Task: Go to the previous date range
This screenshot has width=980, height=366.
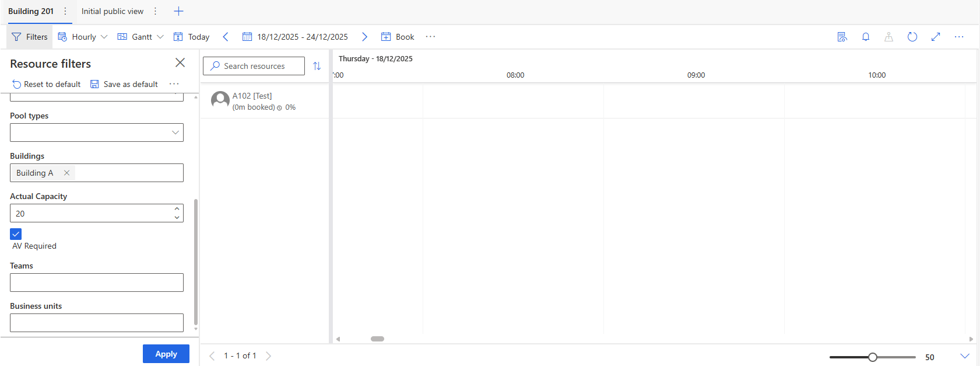Action: click(x=226, y=37)
